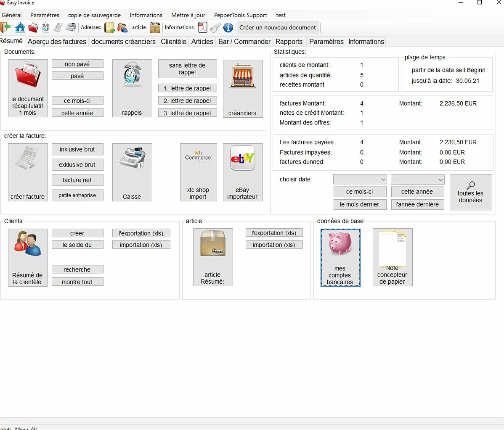The image size is (504, 430).
Task: Switch to the Paramètres tab
Action: pyautogui.click(x=326, y=42)
